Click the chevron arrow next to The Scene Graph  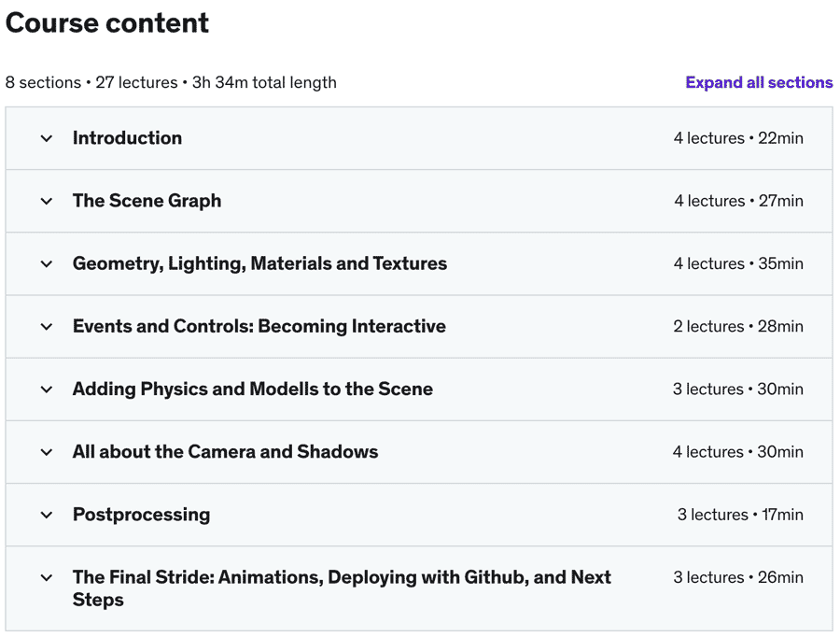(x=47, y=201)
